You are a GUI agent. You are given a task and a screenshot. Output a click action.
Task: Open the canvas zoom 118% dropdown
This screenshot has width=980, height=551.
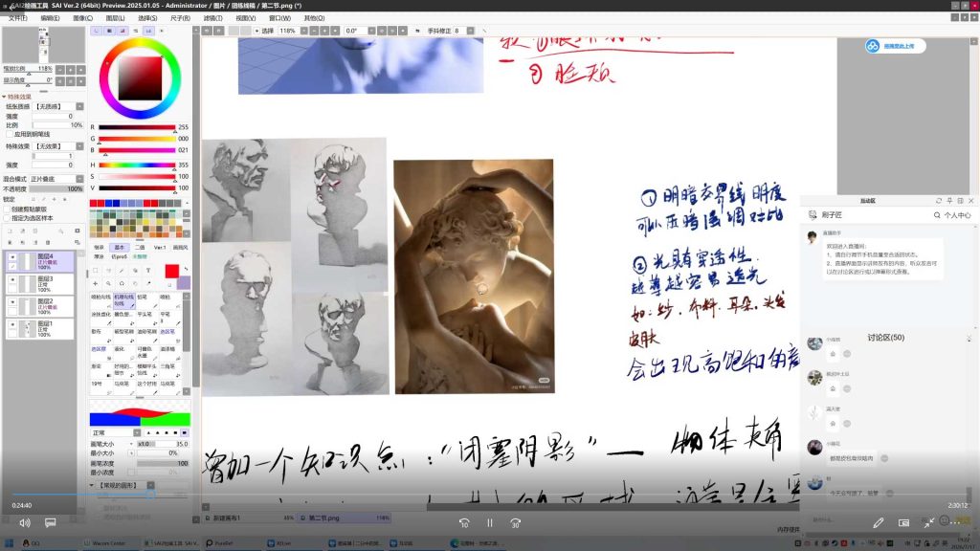click(x=304, y=30)
